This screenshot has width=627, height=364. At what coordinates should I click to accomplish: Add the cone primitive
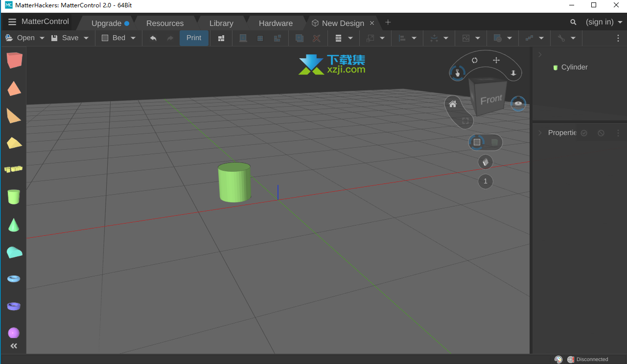coord(14,225)
